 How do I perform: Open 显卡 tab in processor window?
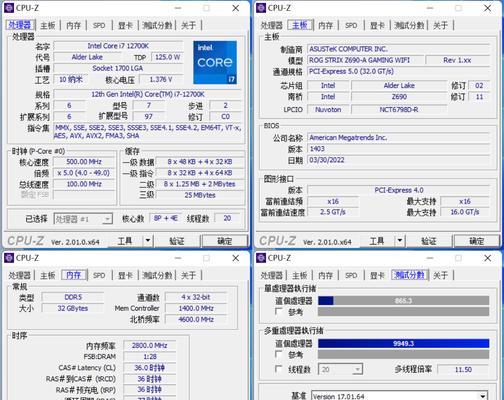point(125,25)
